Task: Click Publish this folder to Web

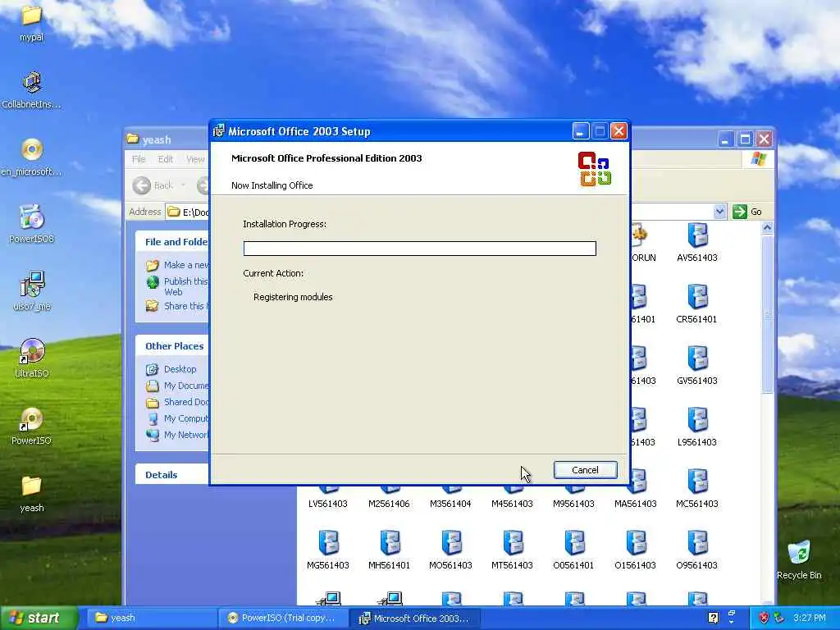Action: [x=178, y=286]
